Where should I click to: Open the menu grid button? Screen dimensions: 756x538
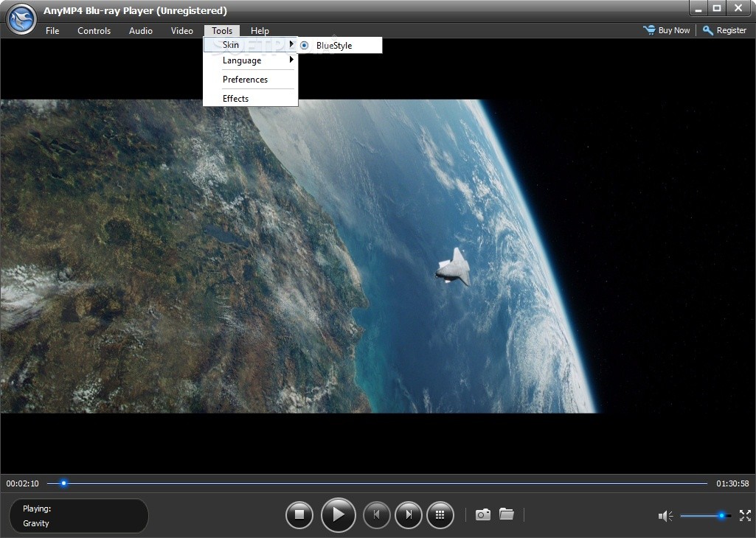coord(440,514)
